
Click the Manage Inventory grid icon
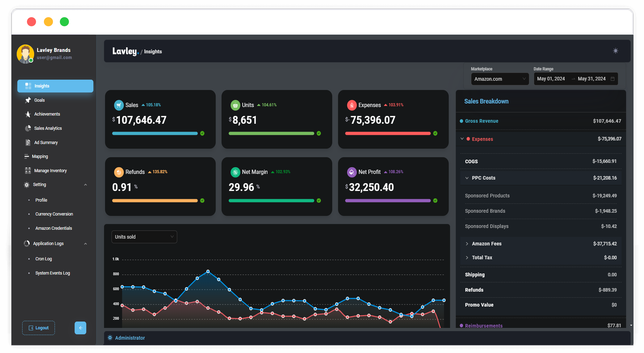[x=28, y=171]
